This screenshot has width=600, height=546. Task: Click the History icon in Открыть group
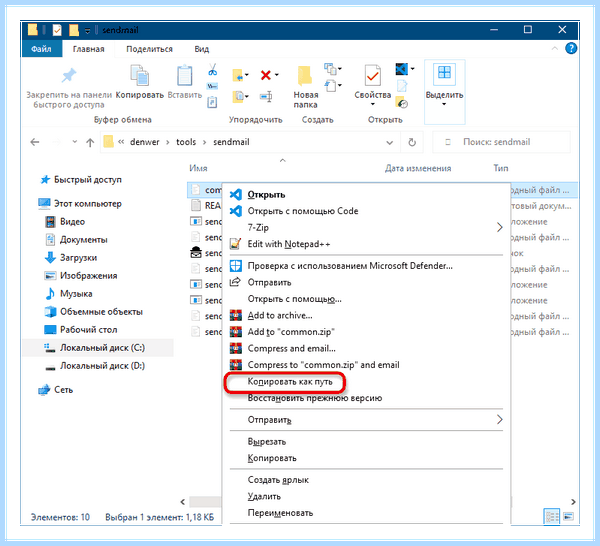pos(402,103)
